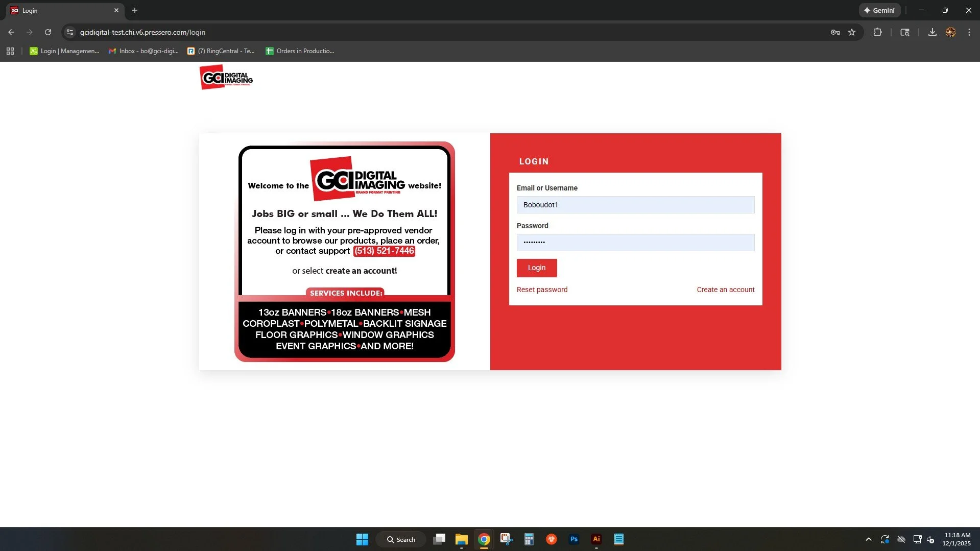The width and height of the screenshot is (980, 551).
Task: Open Windows Start menu
Action: 362,539
